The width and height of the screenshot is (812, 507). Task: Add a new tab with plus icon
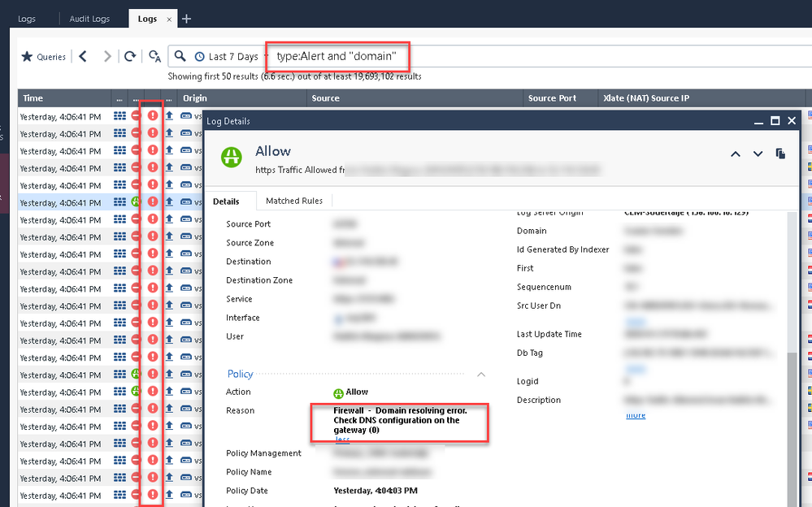[x=186, y=18]
